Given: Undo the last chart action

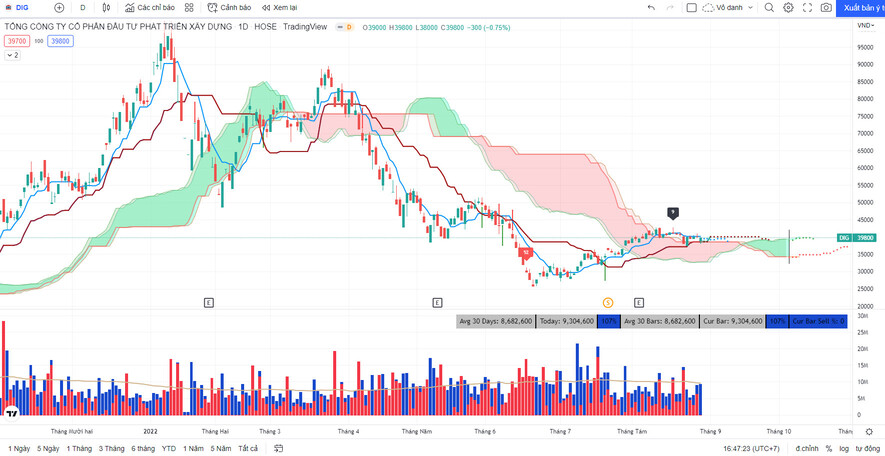Looking at the screenshot, I should (x=651, y=7).
